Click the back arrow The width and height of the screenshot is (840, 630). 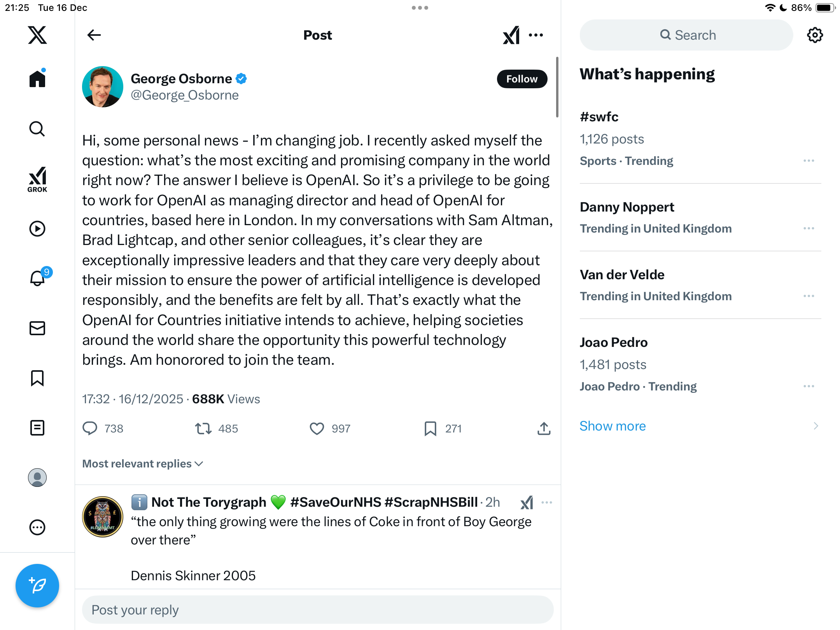tap(94, 35)
